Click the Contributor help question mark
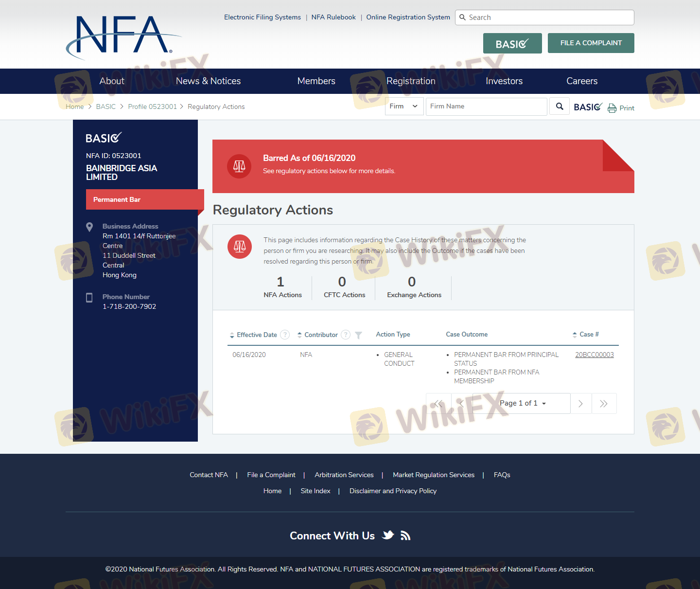Image resolution: width=700 pixels, height=589 pixels. point(346,335)
